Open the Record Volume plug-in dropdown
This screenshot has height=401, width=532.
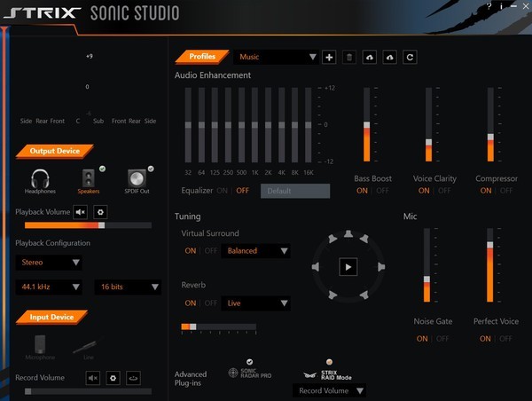pyautogui.click(x=329, y=391)
